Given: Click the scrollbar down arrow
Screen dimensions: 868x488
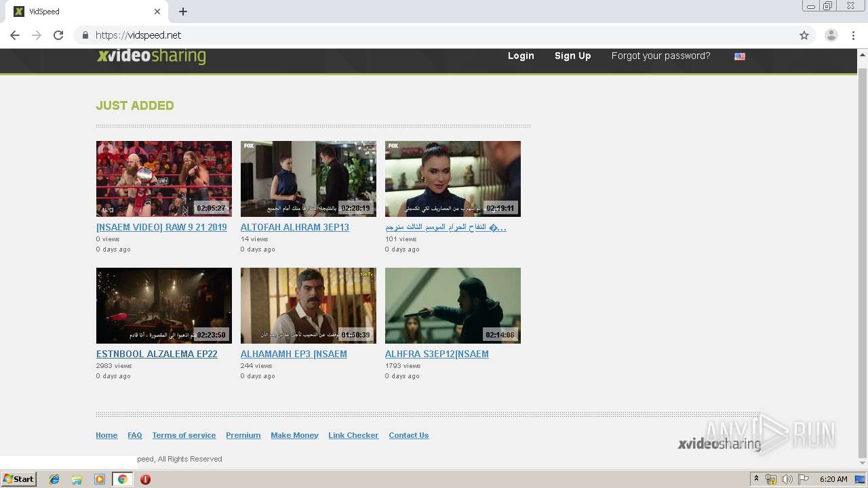Looking at the screenshot, I should tap(863, 463).
